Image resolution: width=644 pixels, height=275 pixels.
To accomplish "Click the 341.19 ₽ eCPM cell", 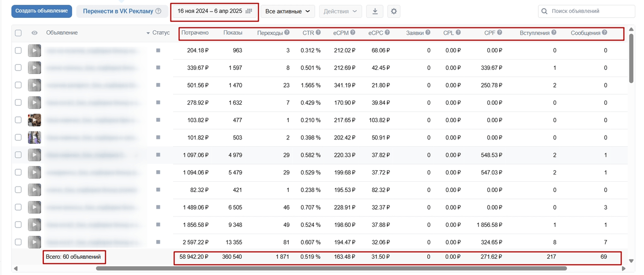I will 344,85.
